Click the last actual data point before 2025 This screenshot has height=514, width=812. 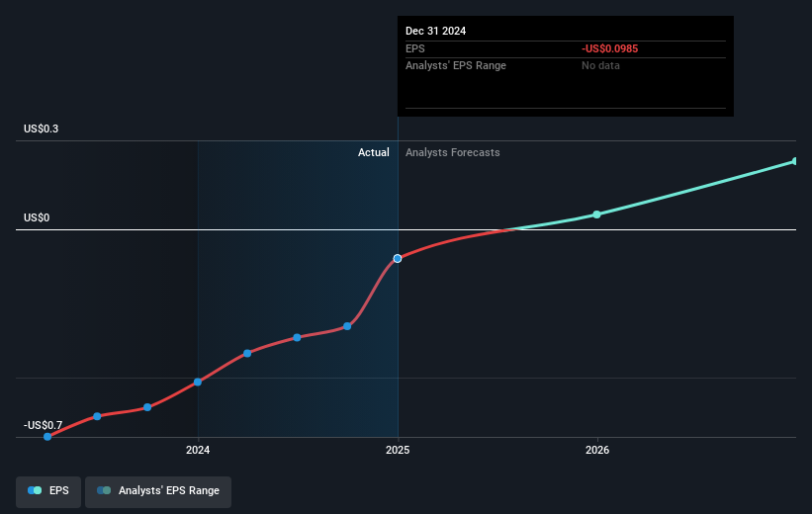[347, 326]
